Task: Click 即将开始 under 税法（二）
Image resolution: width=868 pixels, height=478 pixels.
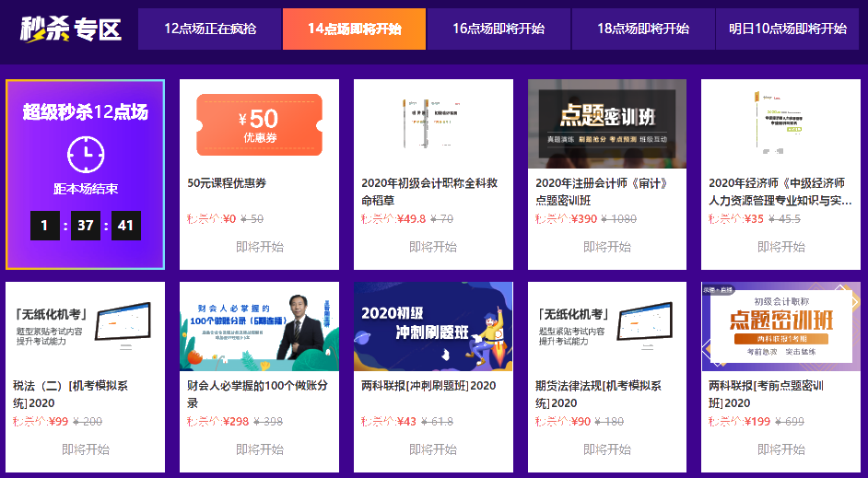Action: pos(86,449)
